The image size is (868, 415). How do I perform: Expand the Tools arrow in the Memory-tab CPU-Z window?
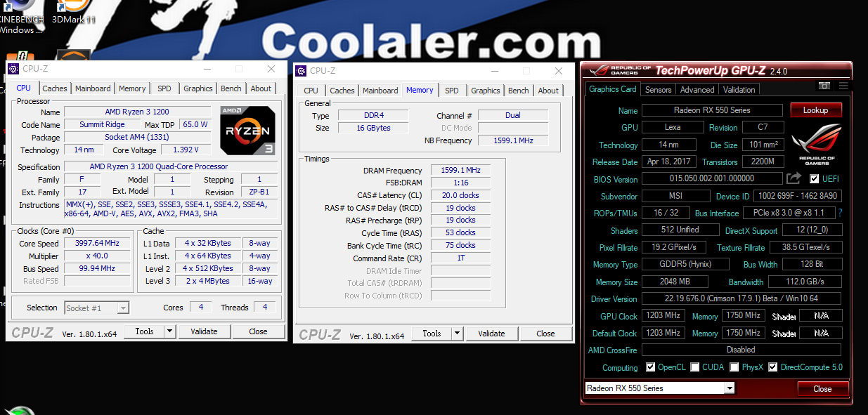coord(458,334)
